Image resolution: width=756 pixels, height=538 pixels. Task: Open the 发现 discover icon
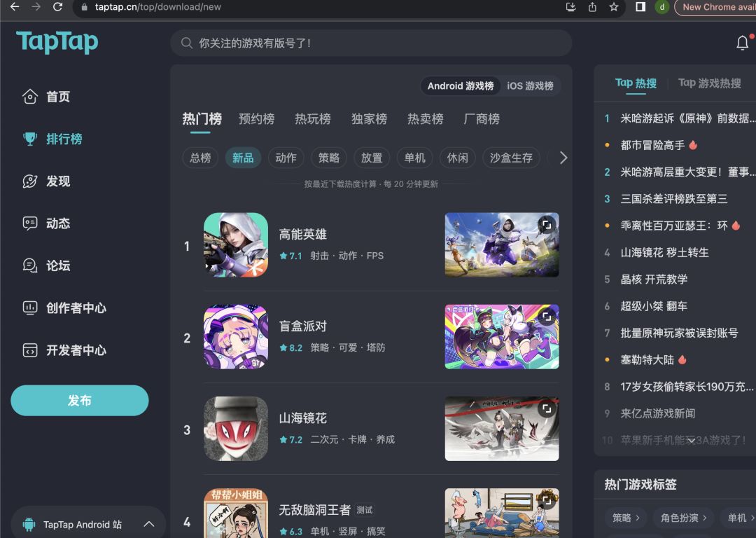[x=30, y=181]
